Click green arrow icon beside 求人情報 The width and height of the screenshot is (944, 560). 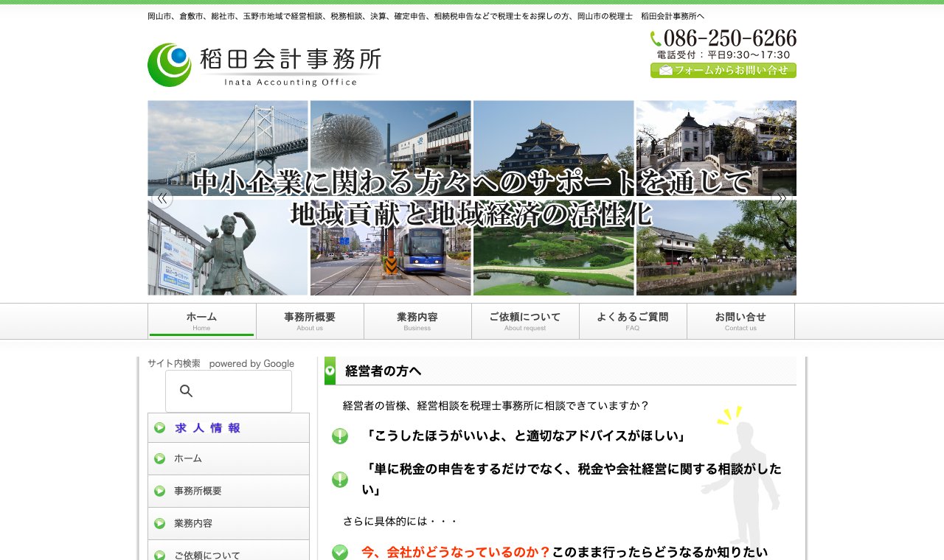pyautogui.click(x=160, y=428)
